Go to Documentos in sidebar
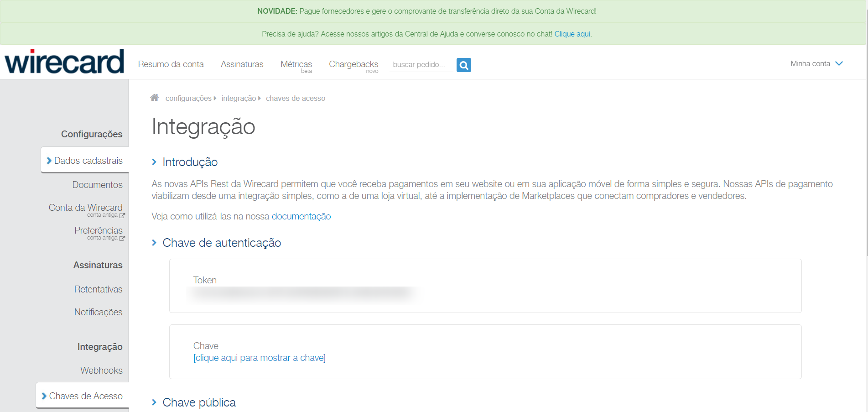Viewport: 868px width, 412px height. pos(98,185)
